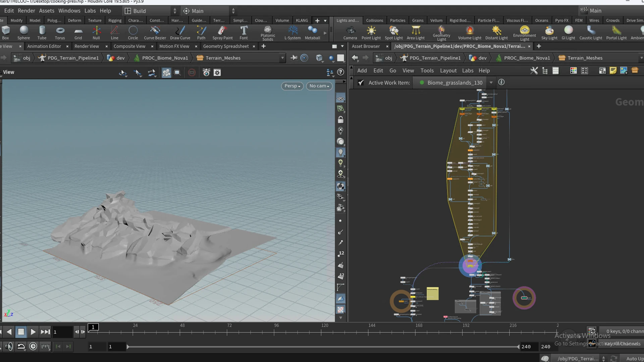Image resolution: width=644 pixels, height=362 pixels.
Task: Toggle real time playback clock button
Action: tap(33, 346)
